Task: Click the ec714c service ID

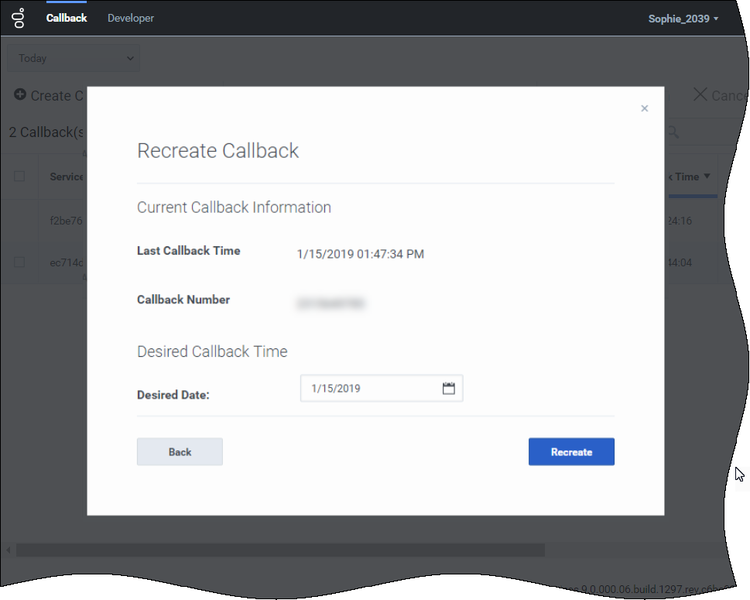Action: pyautogui.click(x=67, y=262)
